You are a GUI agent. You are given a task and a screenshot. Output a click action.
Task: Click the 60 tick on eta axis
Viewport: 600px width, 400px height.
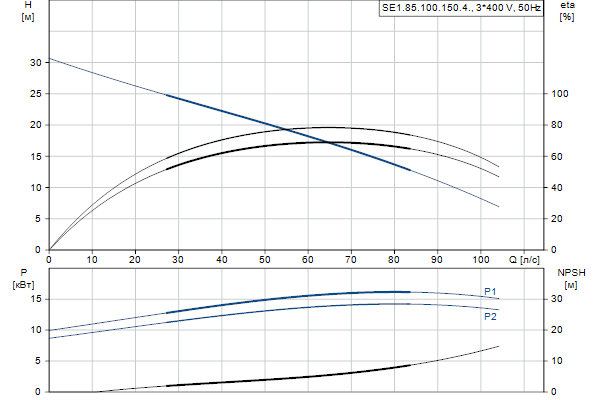[558, 157]
